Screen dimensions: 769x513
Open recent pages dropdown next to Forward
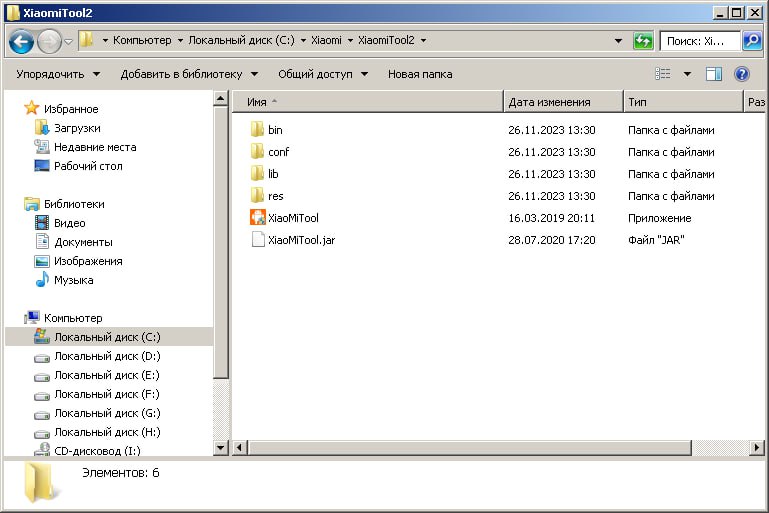click(69, 42)
